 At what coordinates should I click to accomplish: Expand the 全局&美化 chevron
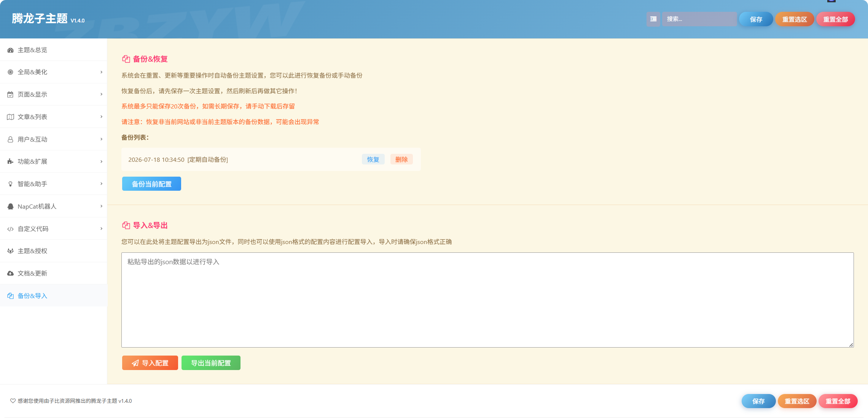101,72
